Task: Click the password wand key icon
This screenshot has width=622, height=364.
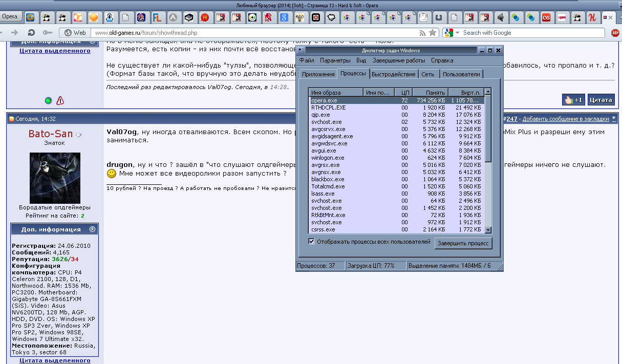Action: [47, 32]
